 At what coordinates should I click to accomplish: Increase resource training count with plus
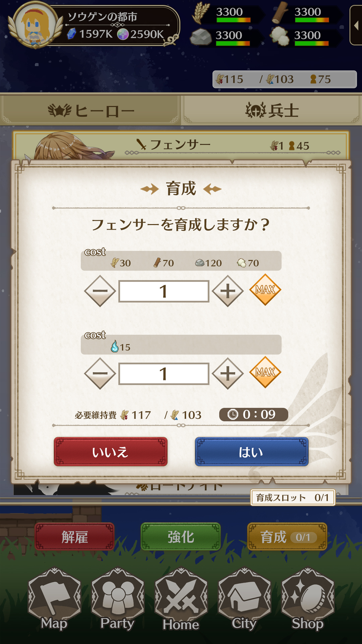tap(228, 291)
